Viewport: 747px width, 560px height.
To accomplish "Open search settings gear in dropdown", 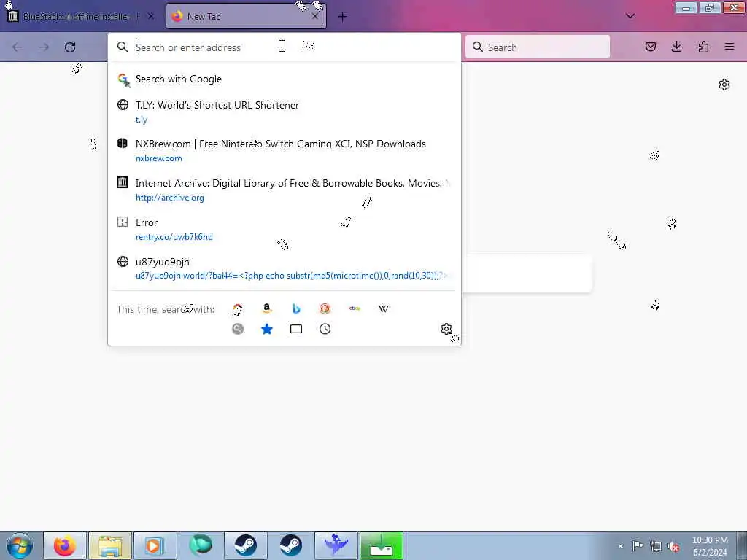I will (446, 329).
